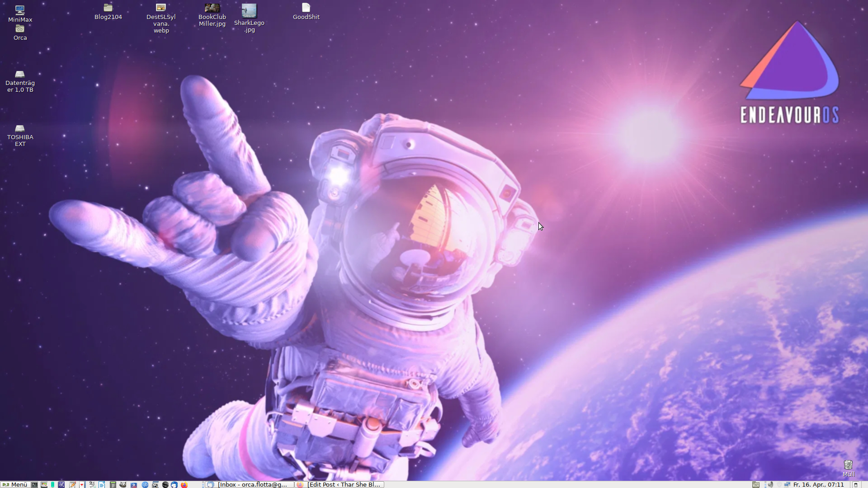Switch to Inbox orca.flotta taskbar window
Viewport: 868px width, 488px height.
(x=249, y=484)
